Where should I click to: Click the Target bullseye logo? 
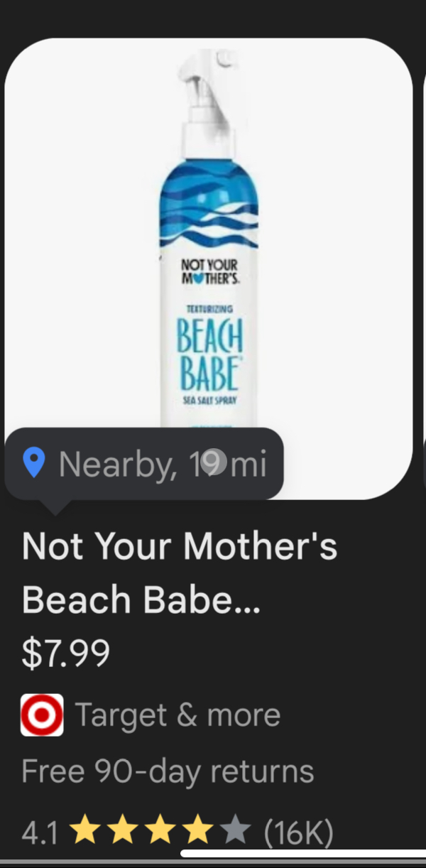tap(42, 715)
